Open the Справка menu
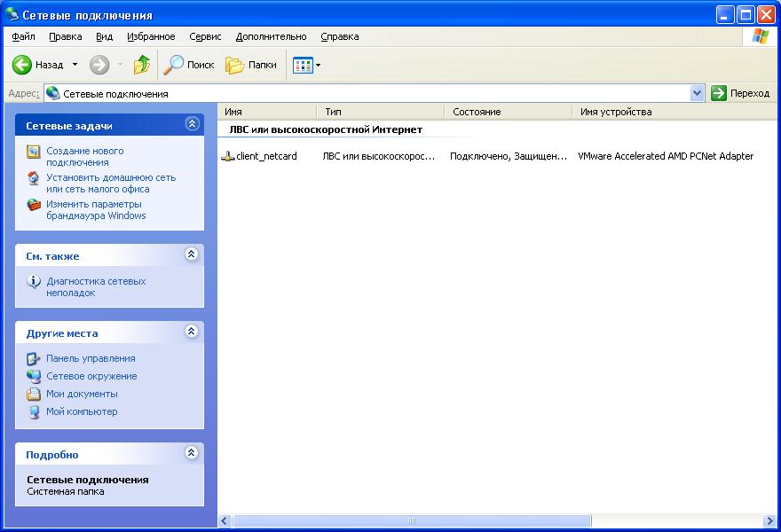This screenshot has width=781, height=532. (340, 36)
